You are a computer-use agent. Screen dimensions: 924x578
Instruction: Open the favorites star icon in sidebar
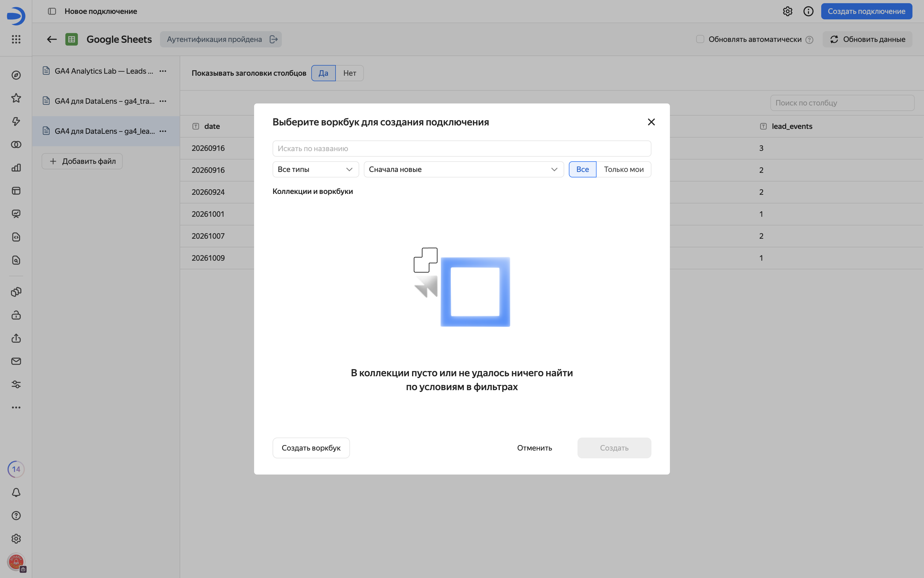(16, 98)
